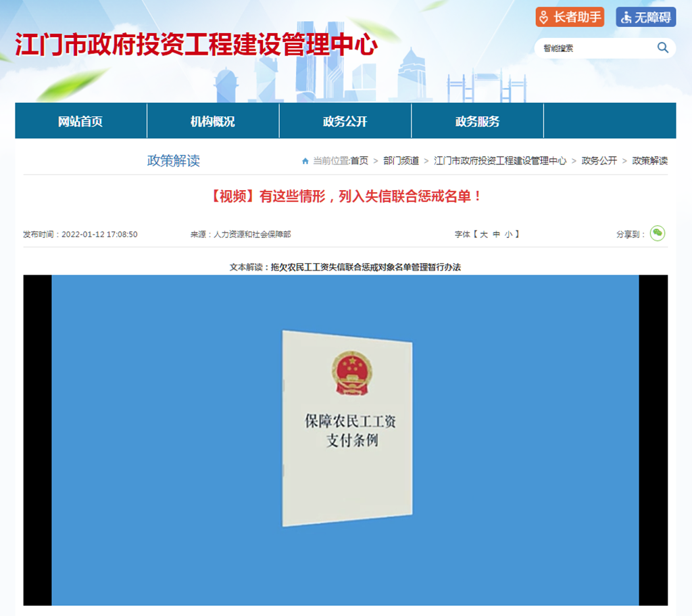Open the 政务服务 navigation menu item

(x=477, y=122)
